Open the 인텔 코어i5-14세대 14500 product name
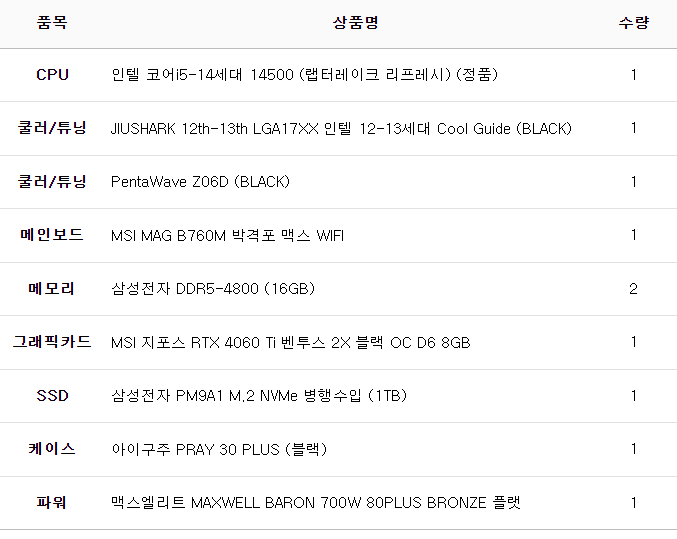 pyautogui.click(x=304, y=75)
